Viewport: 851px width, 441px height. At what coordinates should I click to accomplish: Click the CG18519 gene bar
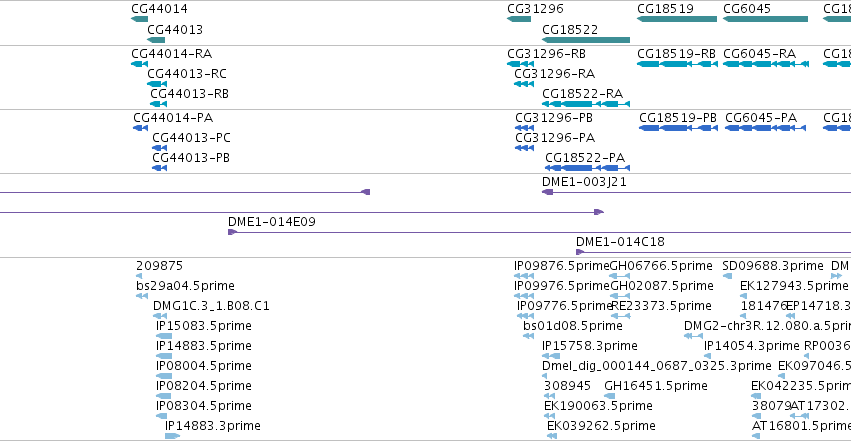click(x=677, y=19)
